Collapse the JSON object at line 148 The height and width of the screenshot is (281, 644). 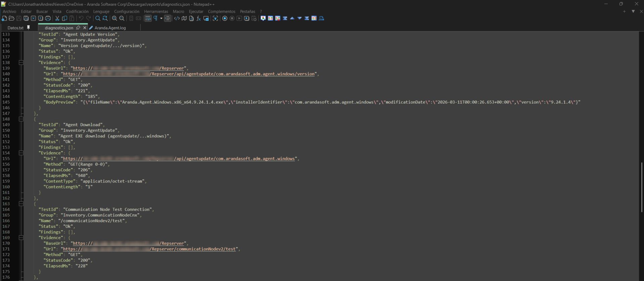pyautogui.click(x=21, y=119)
